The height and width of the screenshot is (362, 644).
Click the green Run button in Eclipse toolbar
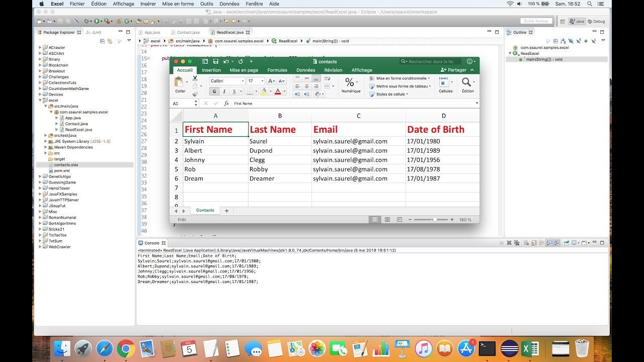97,21
